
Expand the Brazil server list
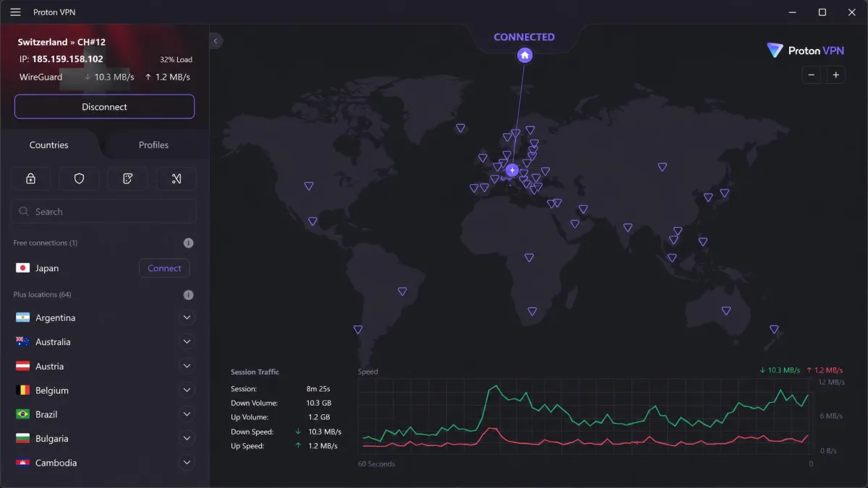(x=187, y=414)
